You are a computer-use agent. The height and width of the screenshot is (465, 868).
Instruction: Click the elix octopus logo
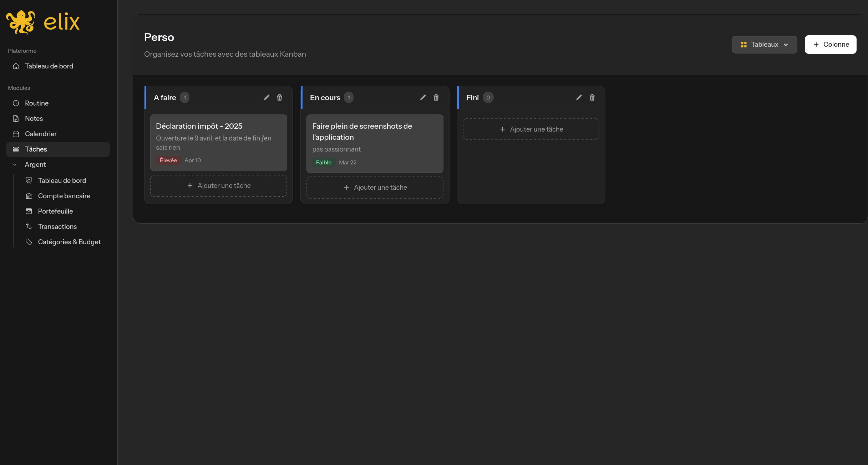20,21
